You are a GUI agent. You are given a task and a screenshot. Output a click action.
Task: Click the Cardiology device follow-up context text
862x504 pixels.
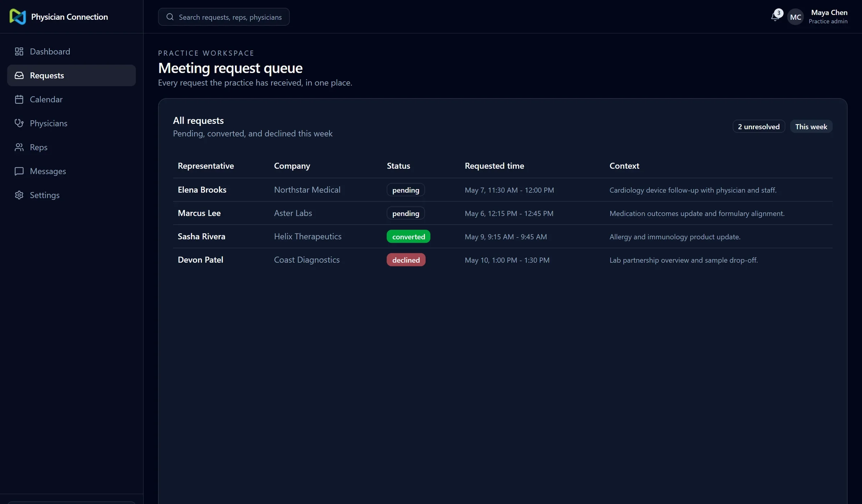pyautogui.click(x=693, y=190)
